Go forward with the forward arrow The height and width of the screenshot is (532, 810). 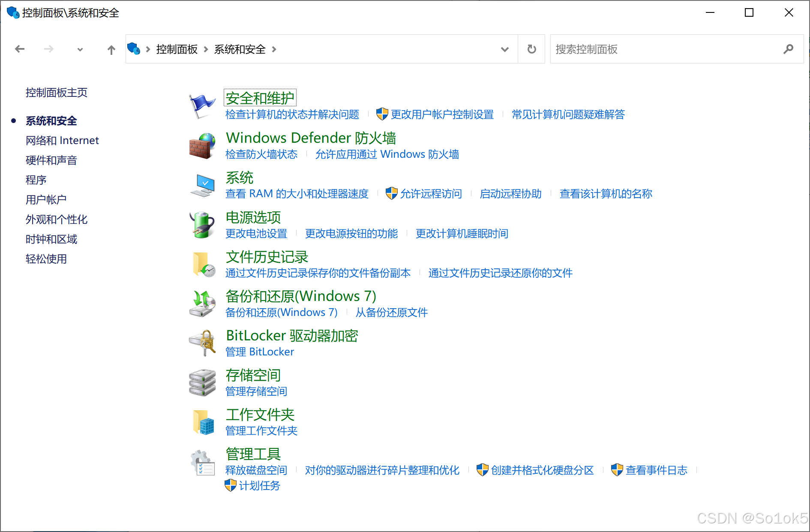tap(49, 49)
